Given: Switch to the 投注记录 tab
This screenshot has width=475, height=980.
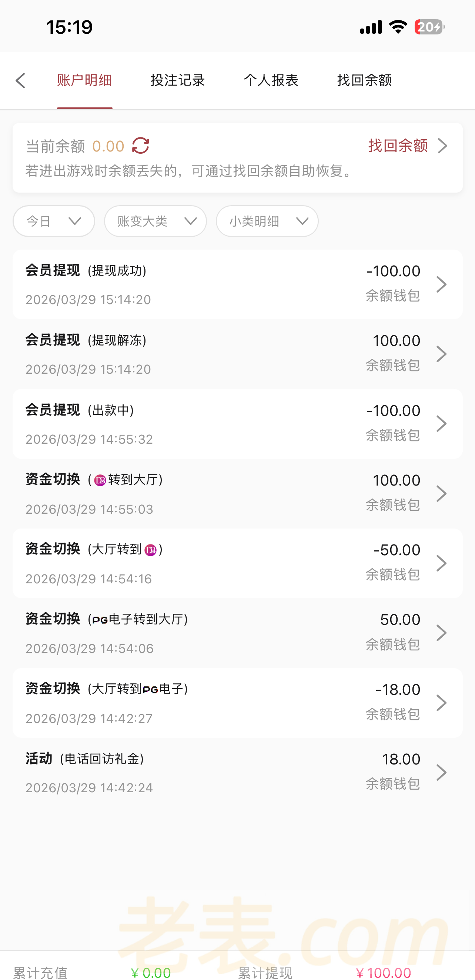Looking at the screenshot, I should click(x=178, y=80).
